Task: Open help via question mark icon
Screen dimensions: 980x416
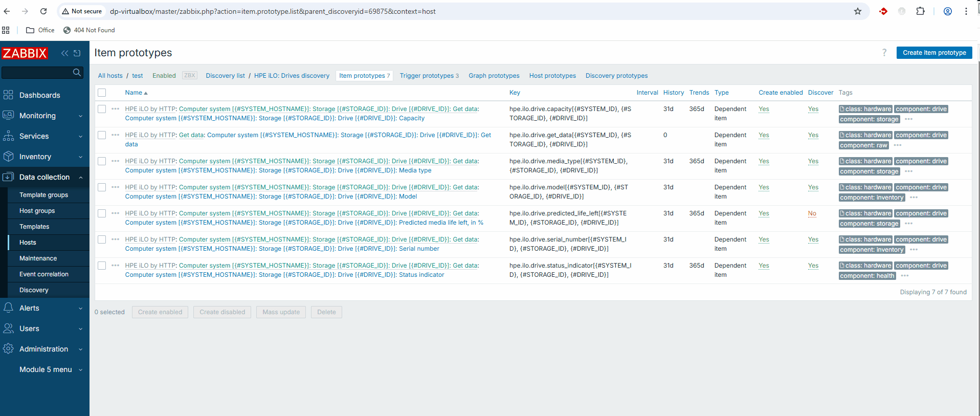Action: pyautogui.click(x=884, y=53)
